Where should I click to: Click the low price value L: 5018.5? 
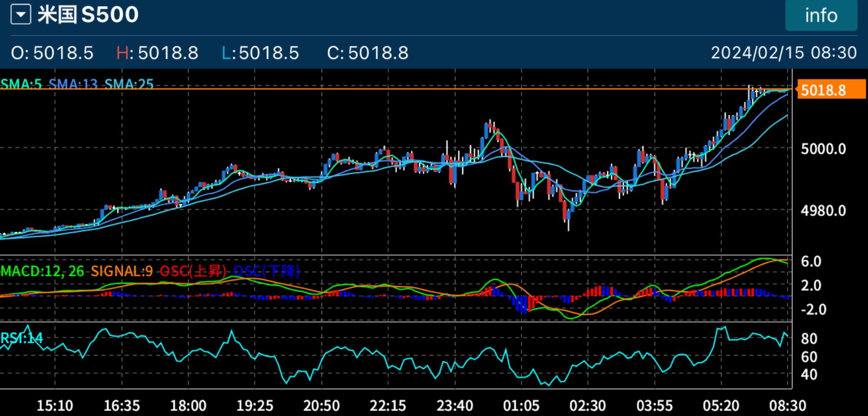(x=260, y=53)
